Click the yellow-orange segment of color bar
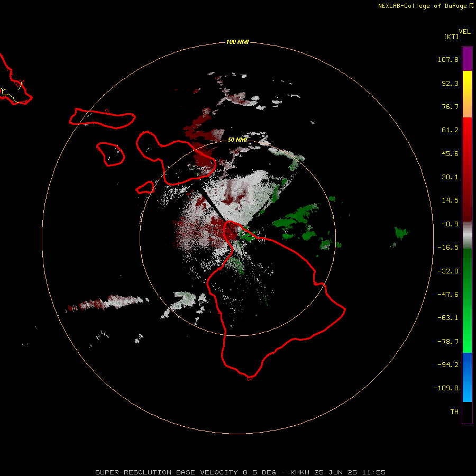Viewport: 476px width, 476px height. click(467, 94)
